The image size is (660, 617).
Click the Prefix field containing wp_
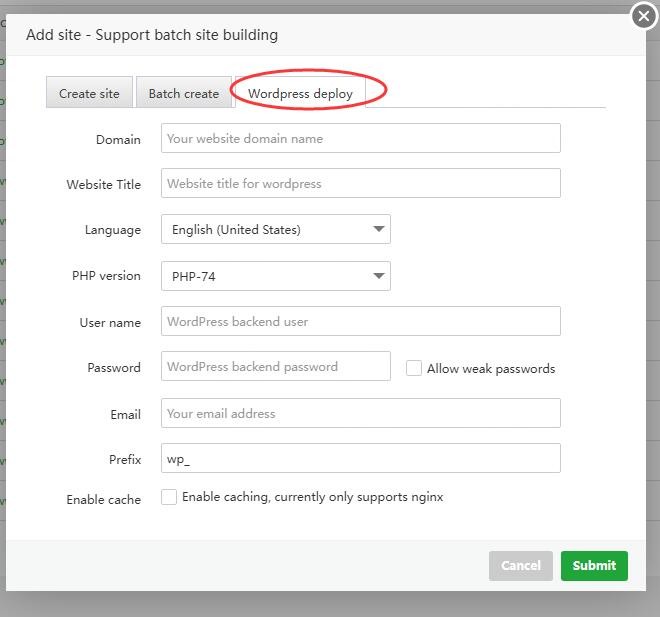pos(360,459)
